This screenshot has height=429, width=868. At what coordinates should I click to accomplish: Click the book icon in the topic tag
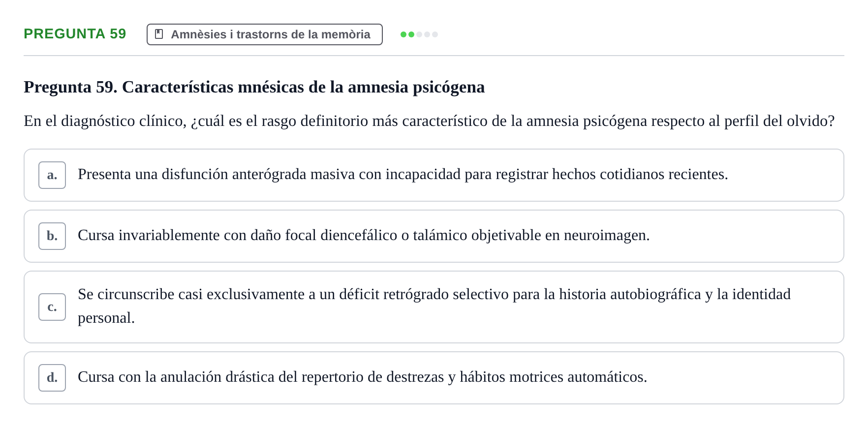pyautogui.click(x=159, y=34)
